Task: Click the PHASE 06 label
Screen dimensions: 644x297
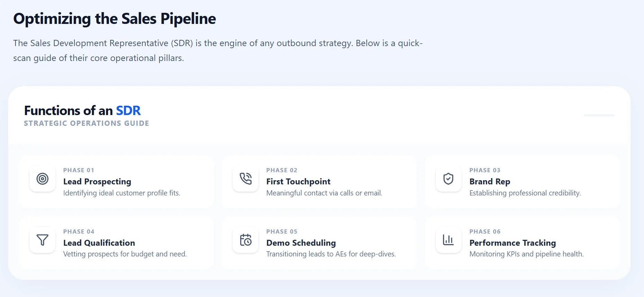Action: (x=485, y=232)
